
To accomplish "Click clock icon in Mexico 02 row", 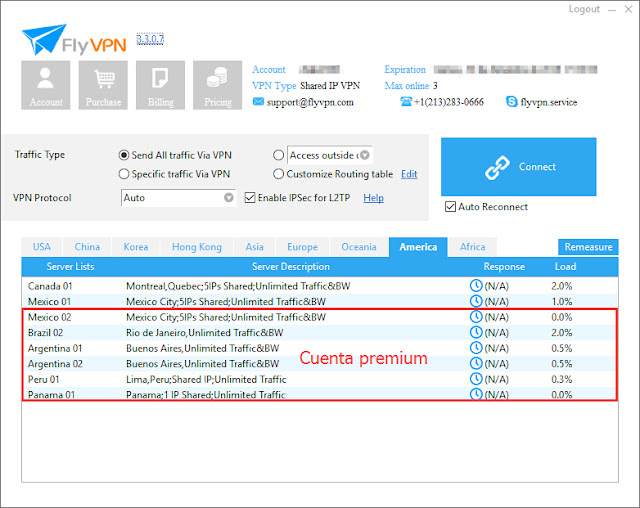I will coord(476,317).
